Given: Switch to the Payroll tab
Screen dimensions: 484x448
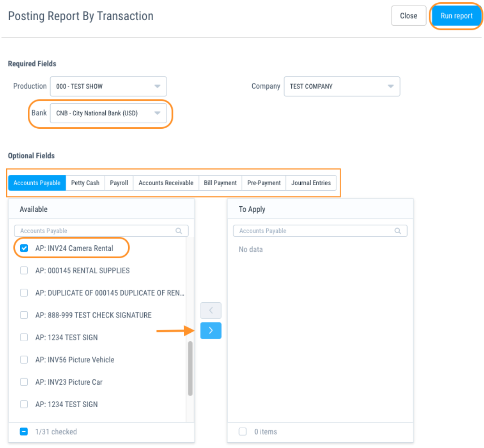Looking at the screenshot, I should 119,183.
